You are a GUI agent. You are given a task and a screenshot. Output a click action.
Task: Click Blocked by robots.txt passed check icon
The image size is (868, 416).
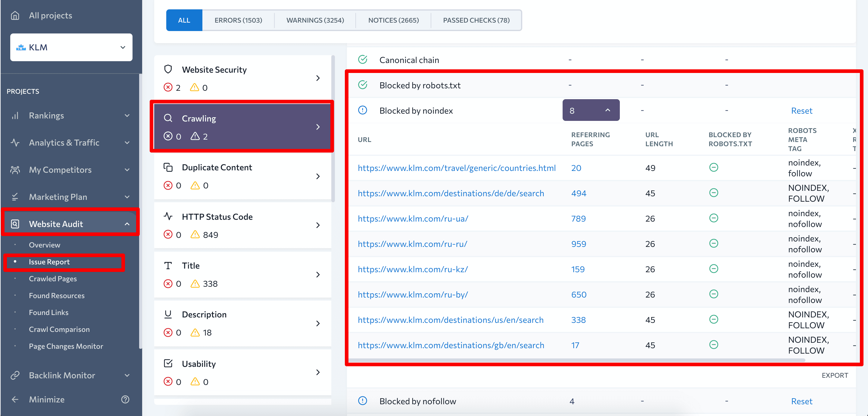pyautogui.click(x=363, y=85)
